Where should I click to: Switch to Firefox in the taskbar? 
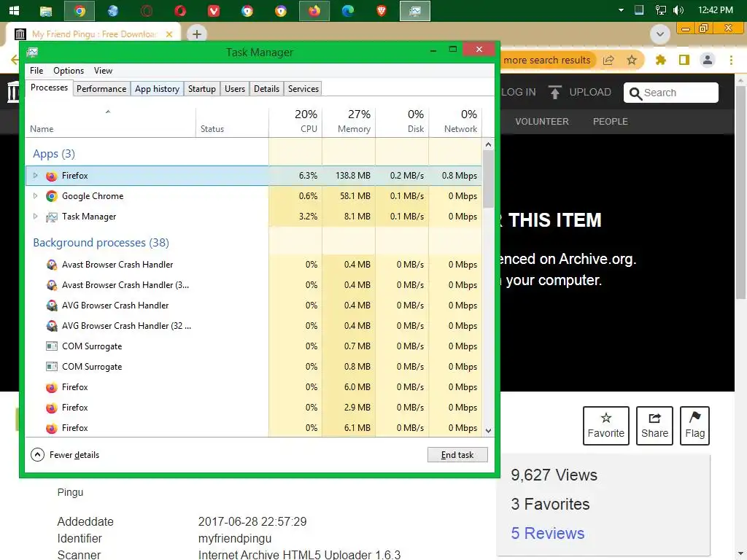coord(314,11)
